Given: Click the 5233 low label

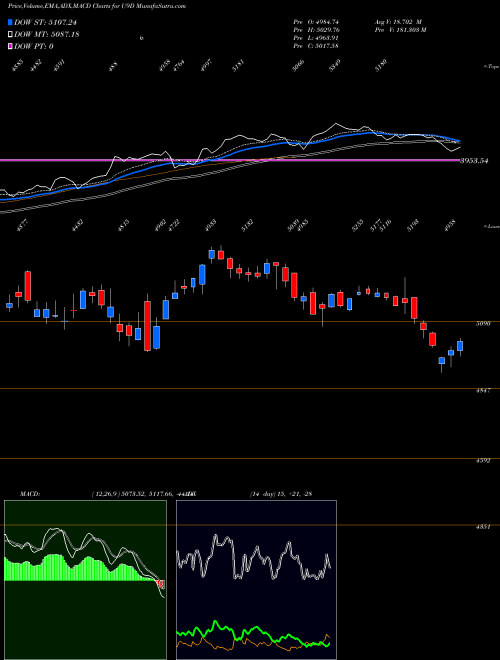Looking at the screenshot, I should [358, 224].
